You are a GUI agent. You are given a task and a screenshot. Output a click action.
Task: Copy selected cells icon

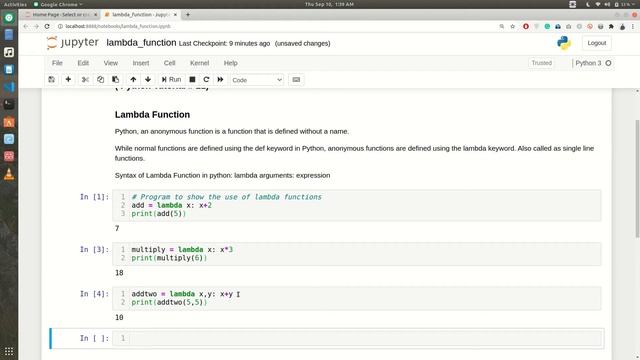(100, 80)
